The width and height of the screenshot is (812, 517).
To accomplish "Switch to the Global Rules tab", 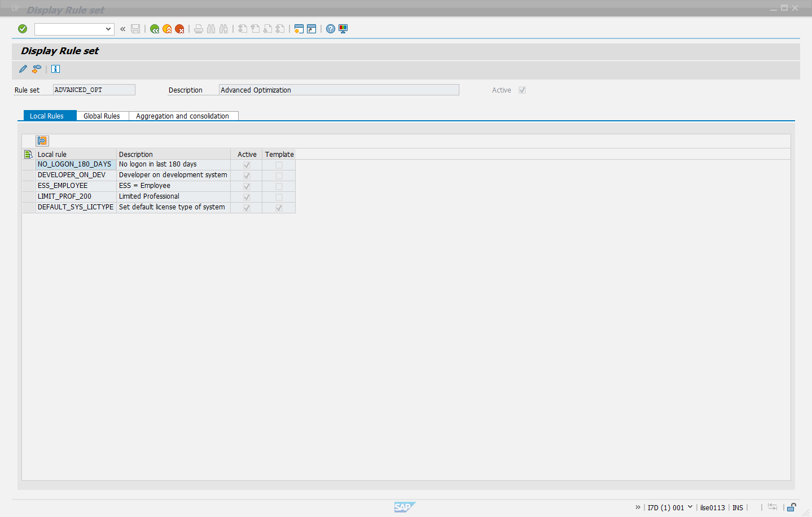I will (102, 116).
